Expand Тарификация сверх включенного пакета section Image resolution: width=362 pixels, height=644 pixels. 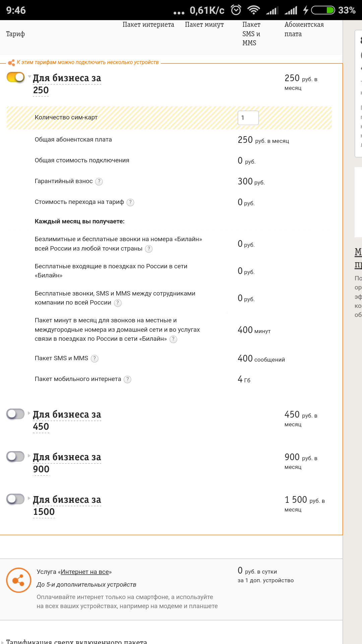[x=76, y=641]
